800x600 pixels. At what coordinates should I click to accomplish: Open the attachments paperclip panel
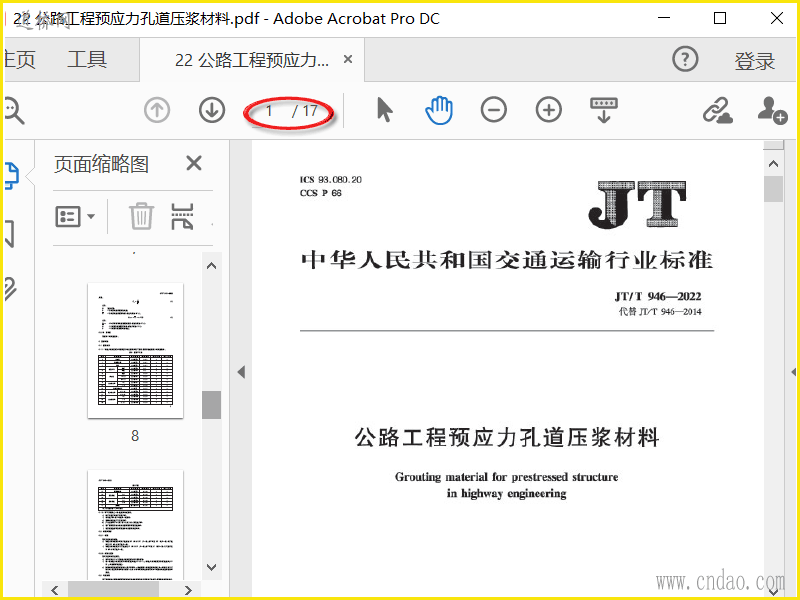click(x=10, y=289)
